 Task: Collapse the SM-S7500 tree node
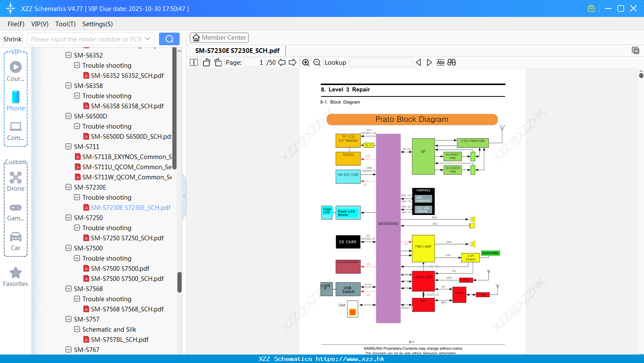(69, 248)
